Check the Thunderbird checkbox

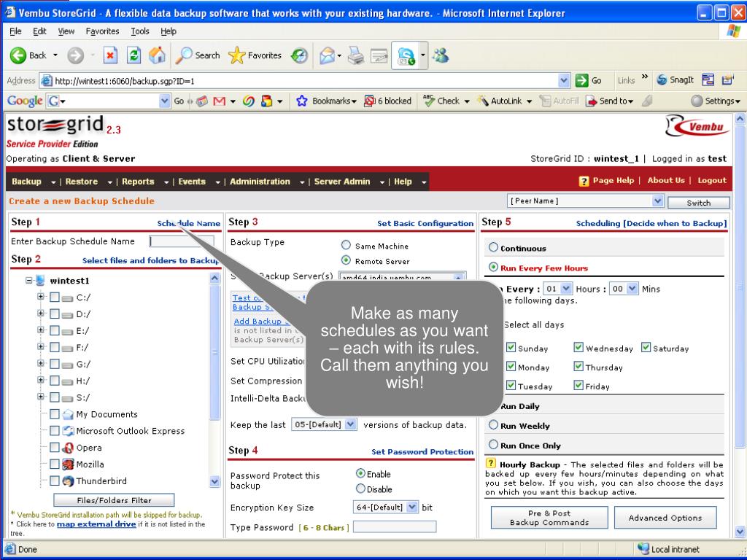coord(55,481)
